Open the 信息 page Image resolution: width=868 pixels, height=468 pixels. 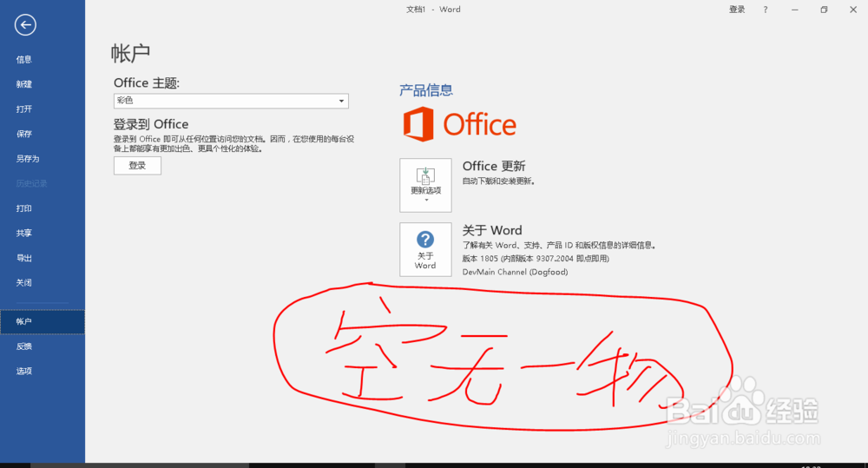point(23,59)
